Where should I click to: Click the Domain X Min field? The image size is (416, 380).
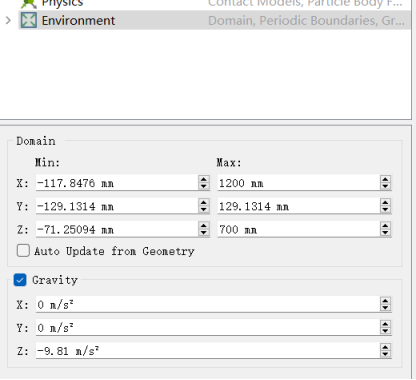(x=117, y=183)
